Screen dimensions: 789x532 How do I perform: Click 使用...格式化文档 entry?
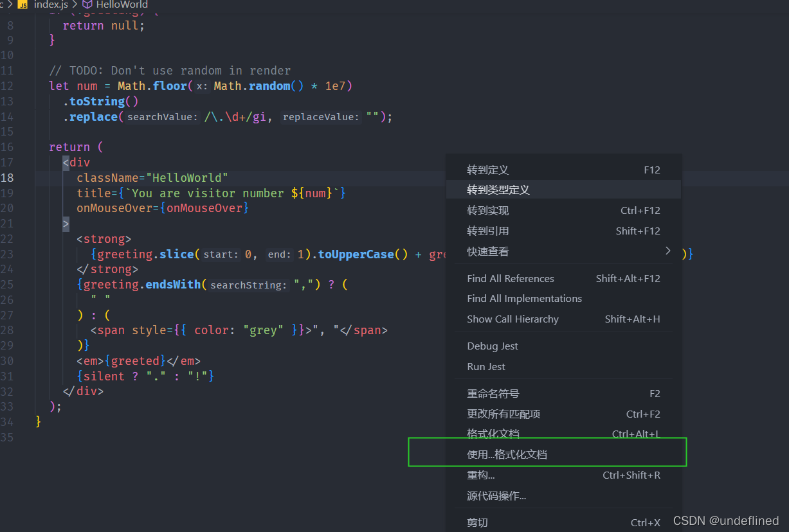pos(563,454)
